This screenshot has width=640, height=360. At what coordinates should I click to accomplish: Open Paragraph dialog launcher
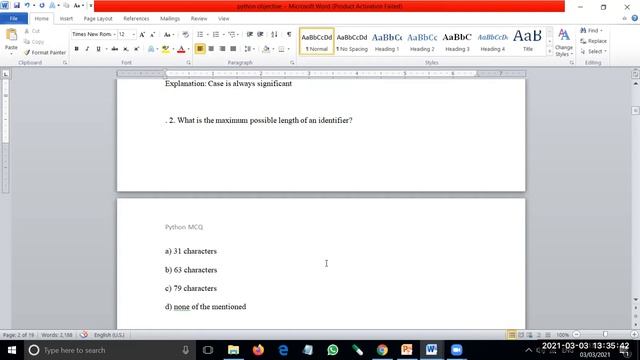292,63
